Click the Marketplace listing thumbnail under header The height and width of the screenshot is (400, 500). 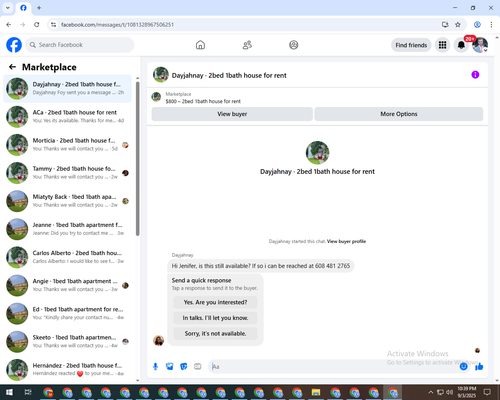pos(156,97)
